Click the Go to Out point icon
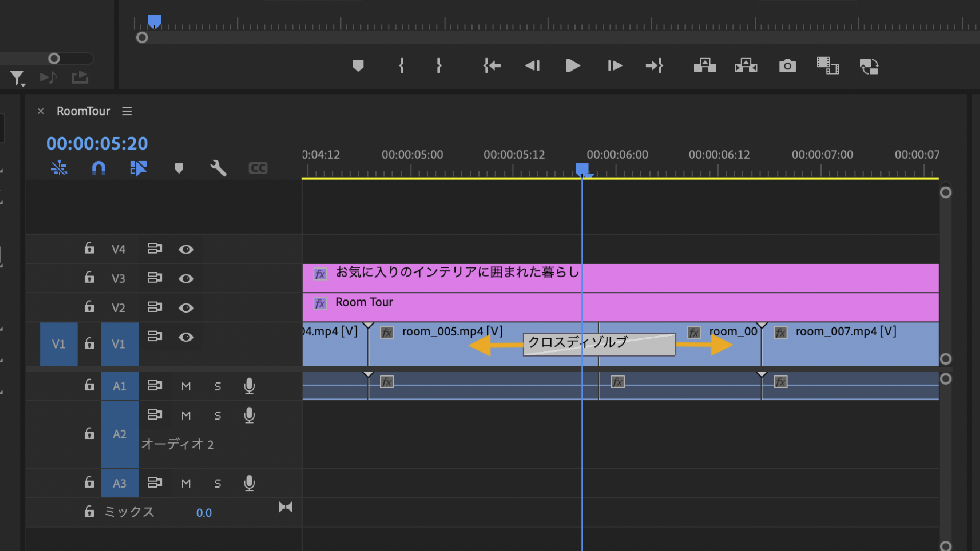 tap(654, 66)
